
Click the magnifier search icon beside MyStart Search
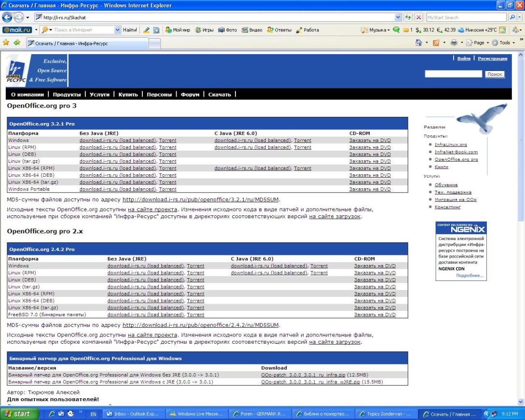pyautogui.click(x=512, y=17)
